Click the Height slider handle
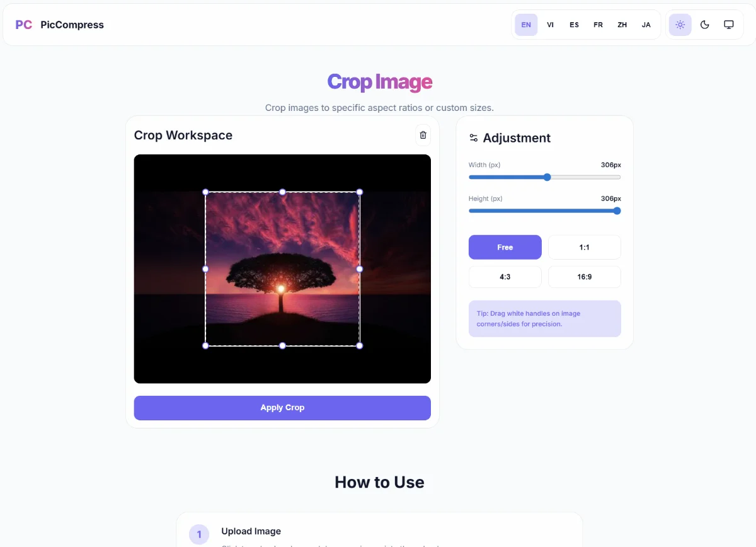756x547 pixels. click(x=617, y=211)
